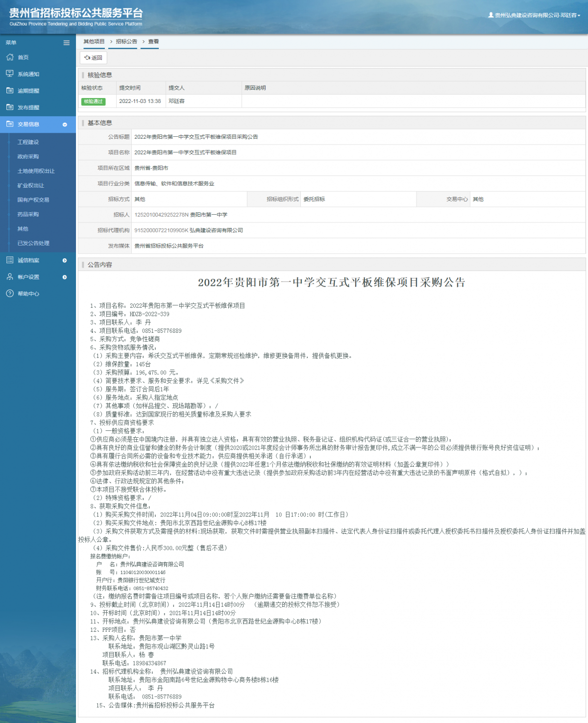
Task: Click the line 财务联系电话：0851-85740432
Action: click(132, 588)
